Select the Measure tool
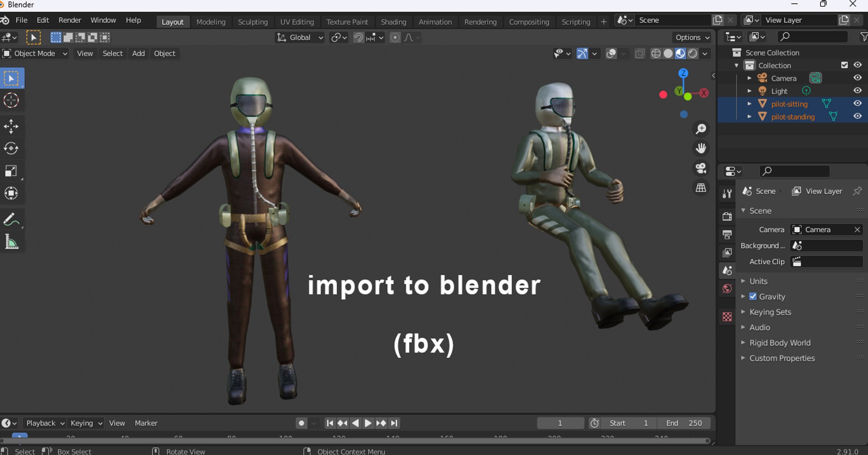The image size is (868, 455). pos(12,242)
